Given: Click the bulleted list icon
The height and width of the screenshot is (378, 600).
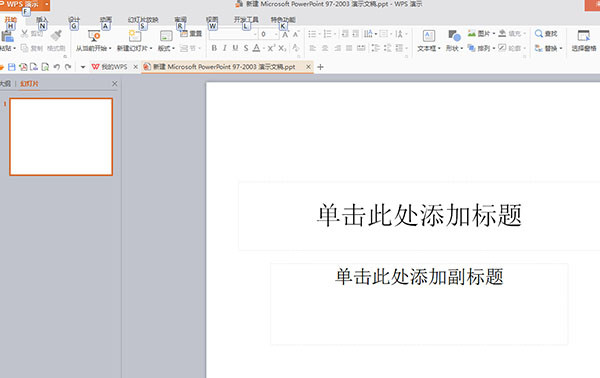Looking at the screenshot, I should pyautogui.click(x=312, y=34).
